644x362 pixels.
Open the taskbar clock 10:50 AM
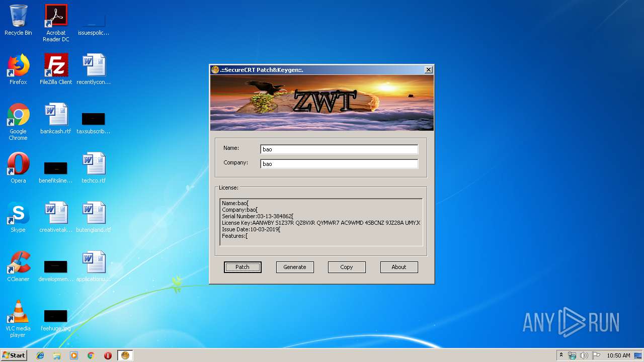tap(618, 355)
